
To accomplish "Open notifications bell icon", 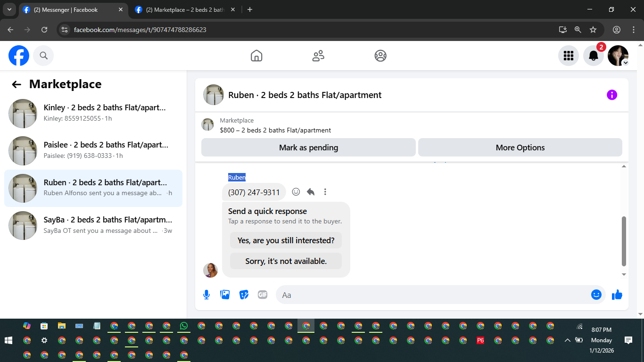I will (x=594, y=56).
